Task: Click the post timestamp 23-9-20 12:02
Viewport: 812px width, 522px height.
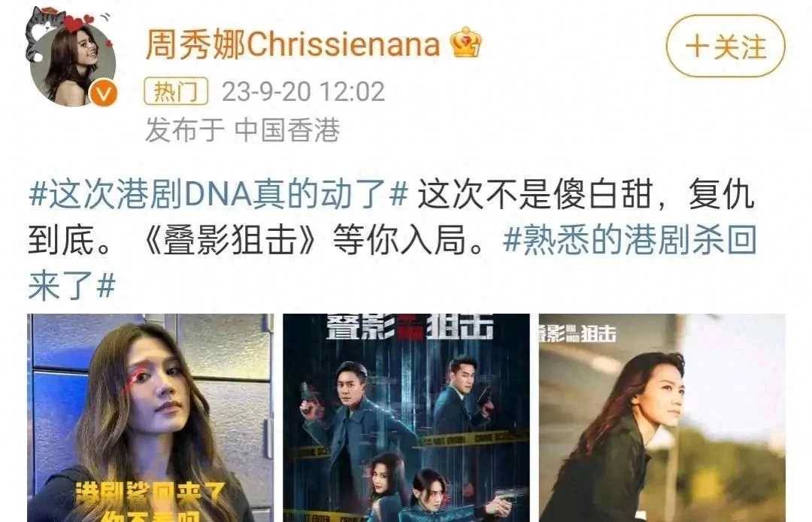Action: pos(303,92)
